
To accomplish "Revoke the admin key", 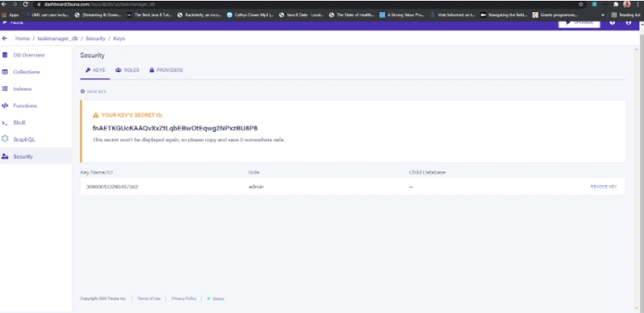I will click(603, 187).
